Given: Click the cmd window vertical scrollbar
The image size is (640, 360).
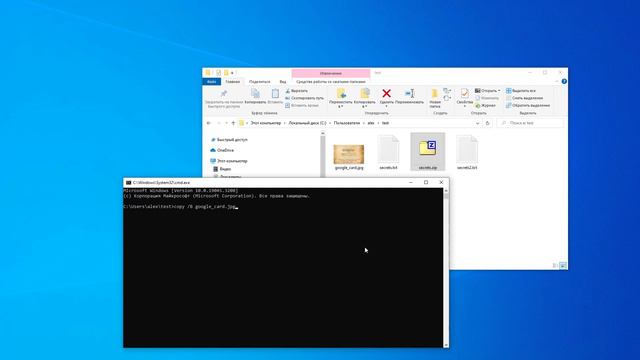Looking at the screenshot, I should [x=446, y=268].
